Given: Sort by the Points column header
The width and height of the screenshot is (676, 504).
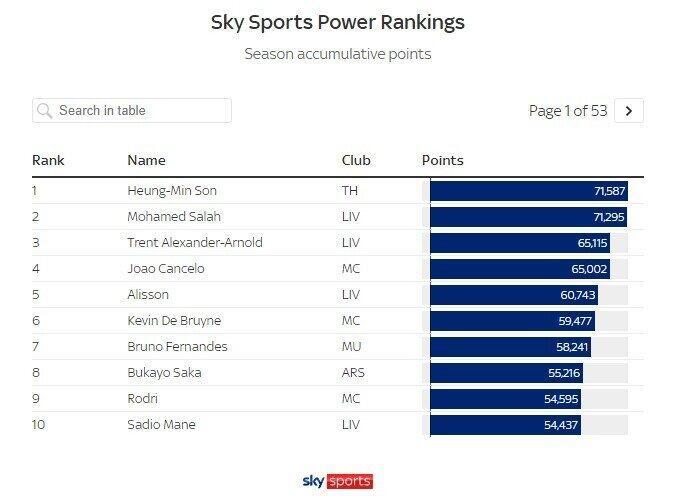Looking at the screenshot, I should tap(443, 160).
